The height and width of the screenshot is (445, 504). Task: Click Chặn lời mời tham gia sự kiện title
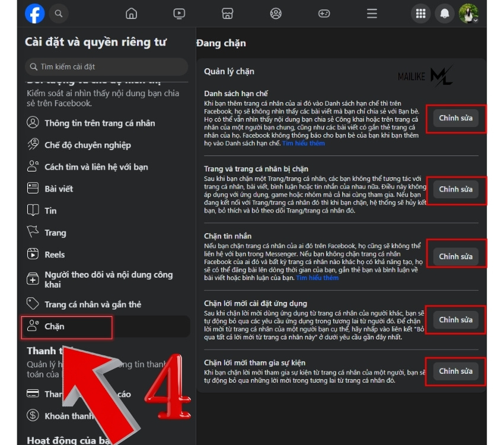point(254,363)
